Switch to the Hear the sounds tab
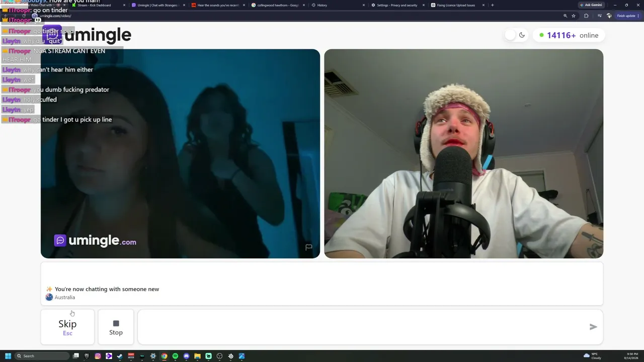 [x=218, y=5]
